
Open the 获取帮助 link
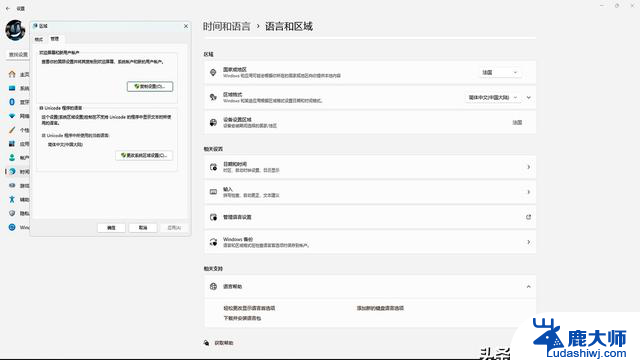tap(224, 343)
